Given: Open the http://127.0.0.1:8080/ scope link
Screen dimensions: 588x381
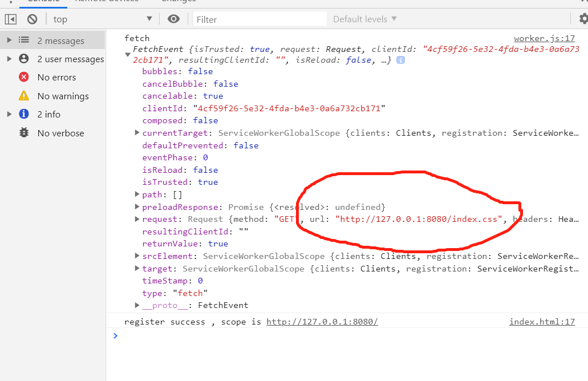Looking at the screenshot, I should coord(322,322).
